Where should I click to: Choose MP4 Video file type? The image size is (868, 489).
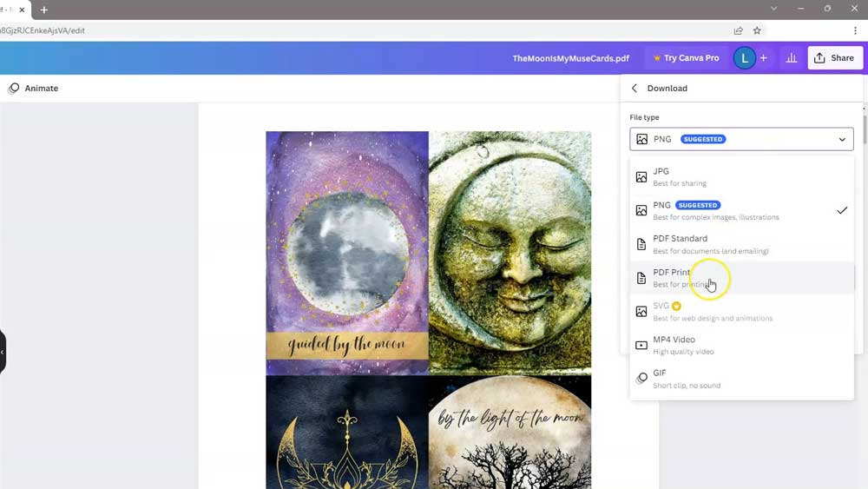(741, 345)
